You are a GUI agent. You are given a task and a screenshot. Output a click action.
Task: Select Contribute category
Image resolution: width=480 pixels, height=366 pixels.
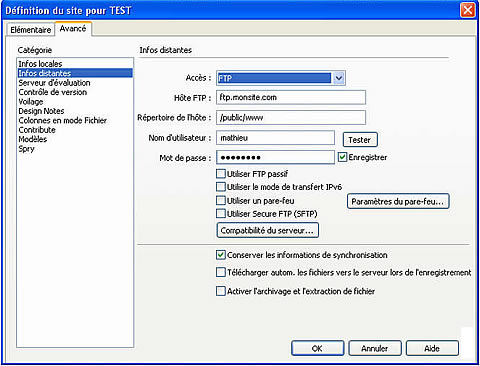coord(75,130)
